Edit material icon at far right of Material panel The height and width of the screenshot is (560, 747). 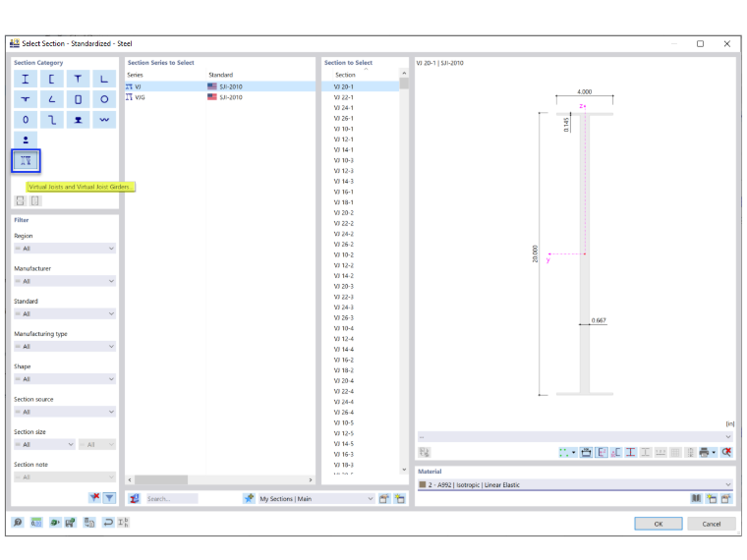(x=726, y=498)
